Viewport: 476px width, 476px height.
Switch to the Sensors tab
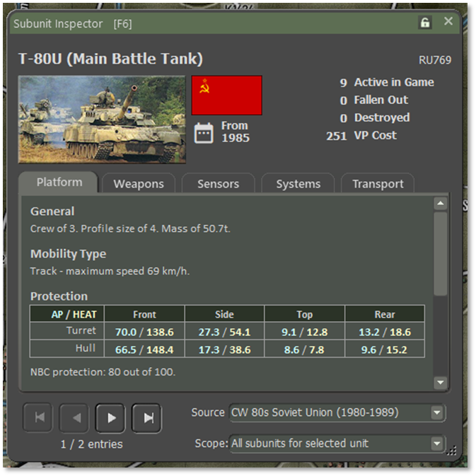tap(218, 184)
